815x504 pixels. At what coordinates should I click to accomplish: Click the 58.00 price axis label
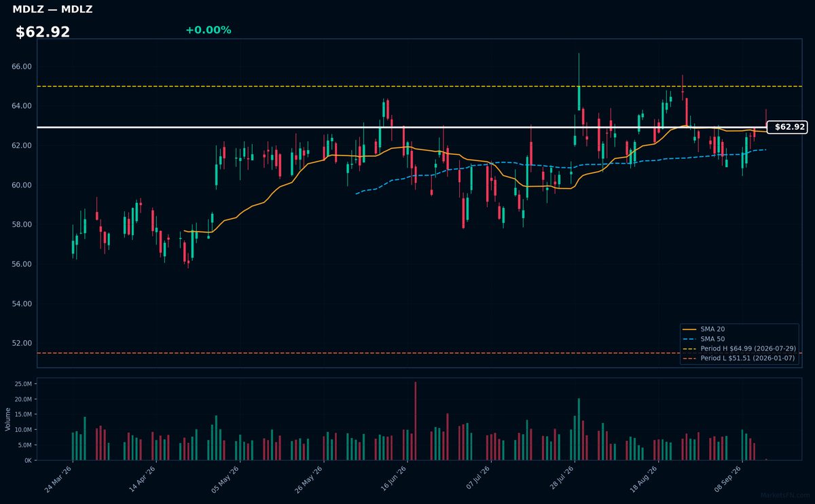coord(22,224)
